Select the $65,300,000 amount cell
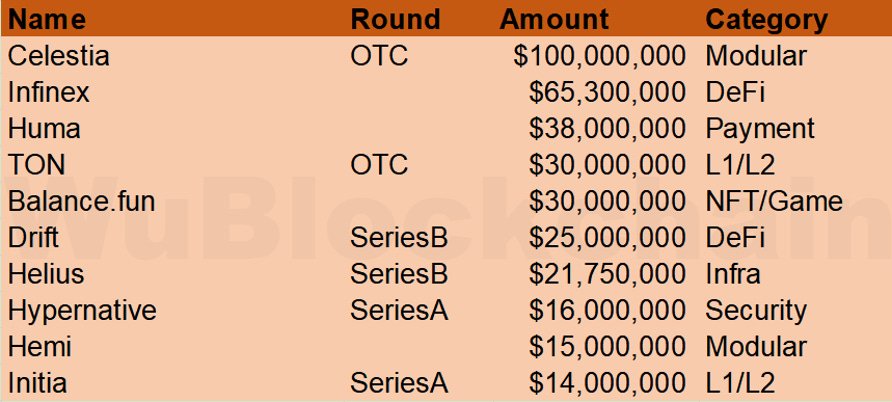 (608, 92)
